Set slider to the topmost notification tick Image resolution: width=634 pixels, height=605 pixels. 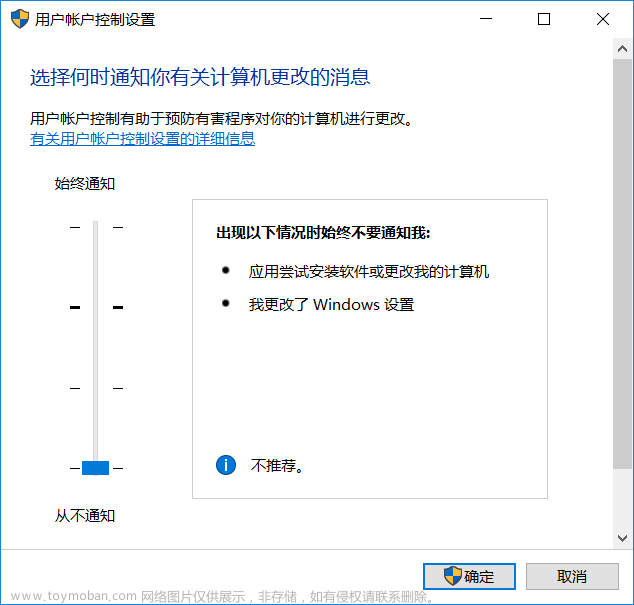(96, 227)
